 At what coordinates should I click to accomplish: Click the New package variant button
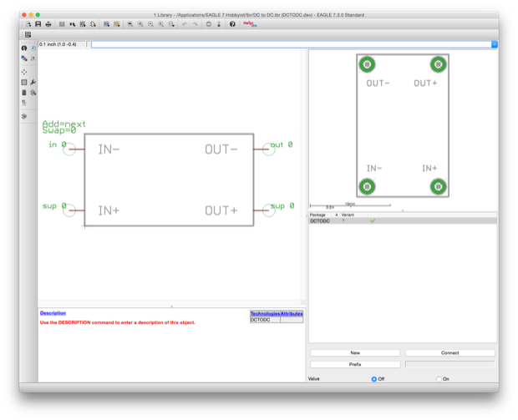point(355,353)
